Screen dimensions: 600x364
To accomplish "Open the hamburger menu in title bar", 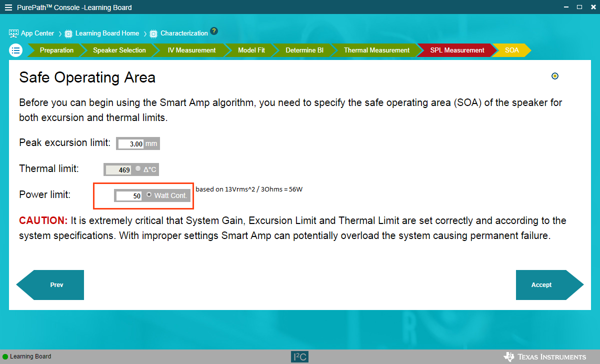I will coord(8,7).
